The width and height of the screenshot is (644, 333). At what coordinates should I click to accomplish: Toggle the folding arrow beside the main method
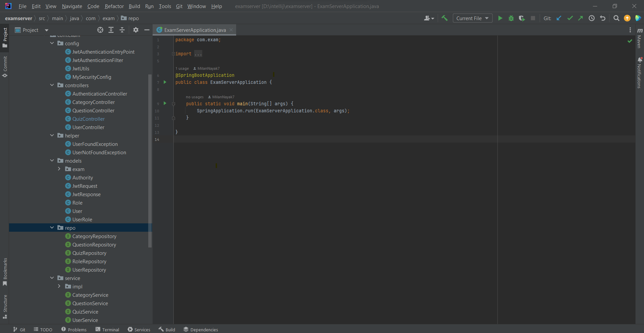[173, 104]
